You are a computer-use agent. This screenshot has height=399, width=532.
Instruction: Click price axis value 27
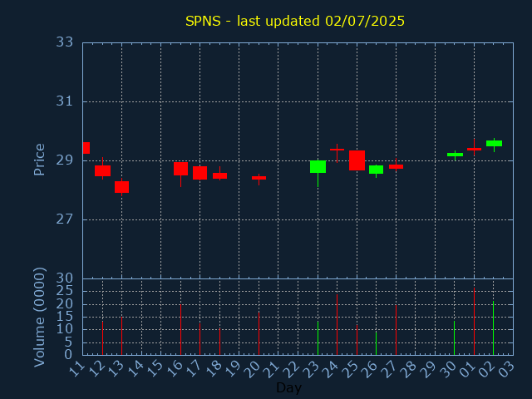[65, 219]
